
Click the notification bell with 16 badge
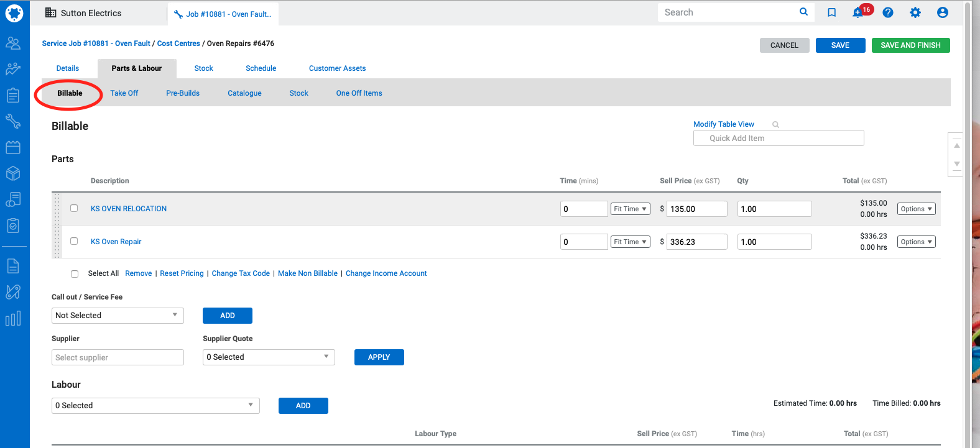tap(859, 12)
